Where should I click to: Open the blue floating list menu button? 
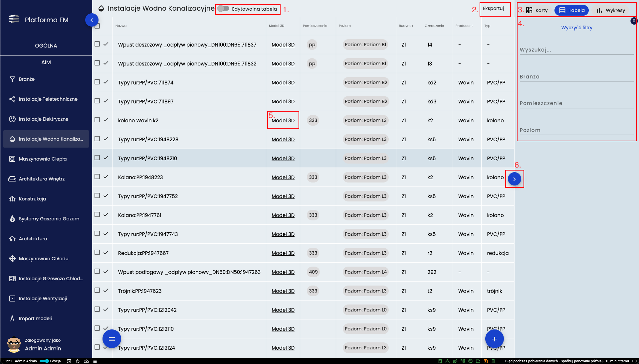click(112, 339)
